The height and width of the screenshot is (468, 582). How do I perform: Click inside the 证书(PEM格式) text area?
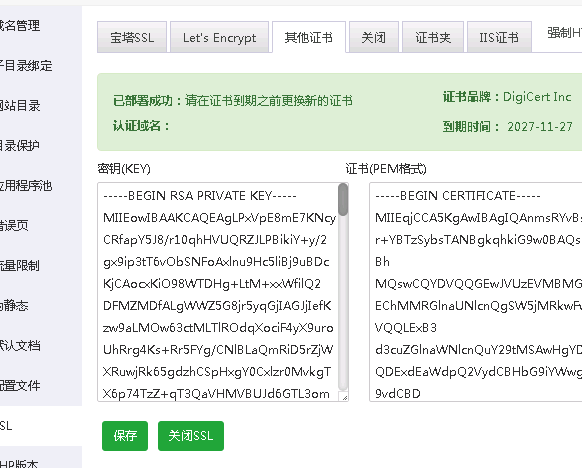[x=475, y=292]
